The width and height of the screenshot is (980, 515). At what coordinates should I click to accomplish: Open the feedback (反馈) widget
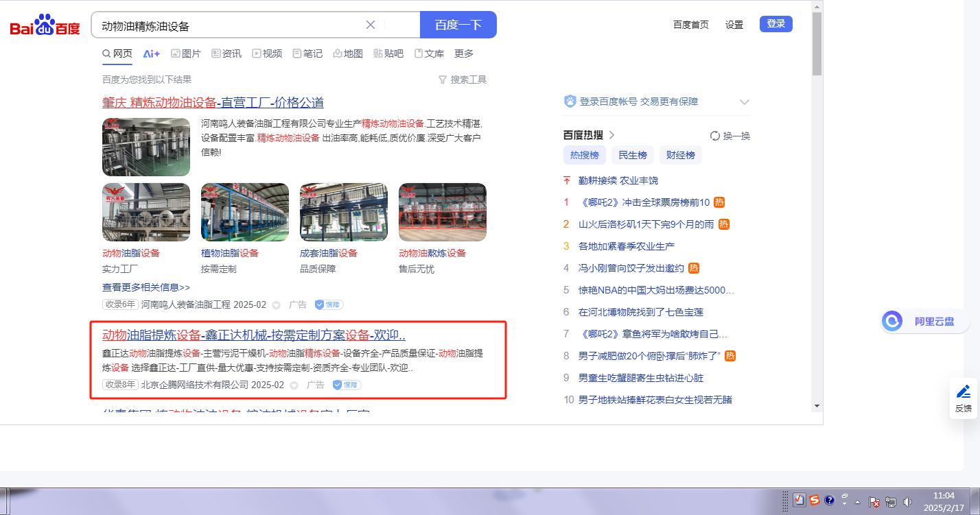[x=964, y=398]
